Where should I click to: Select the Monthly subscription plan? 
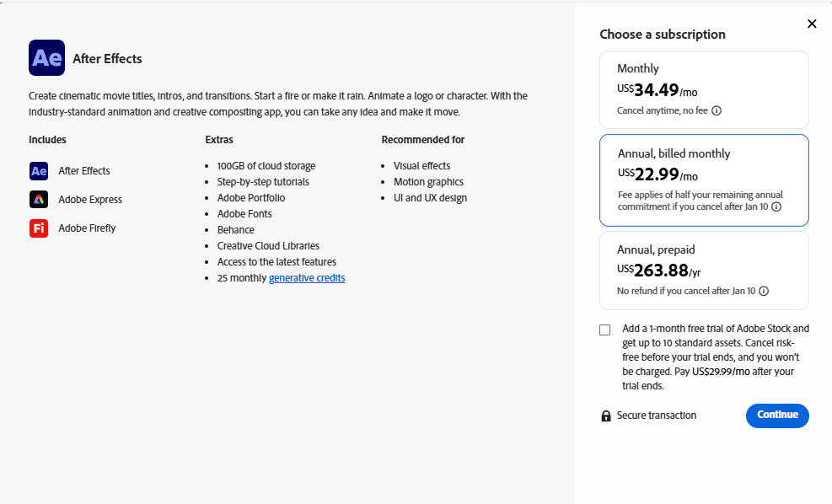(x=704, y=88)
